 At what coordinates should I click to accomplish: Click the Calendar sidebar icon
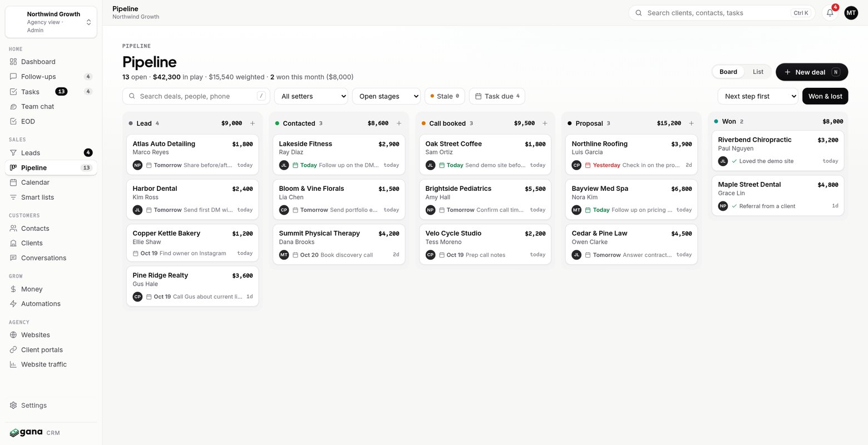[13, 182]
